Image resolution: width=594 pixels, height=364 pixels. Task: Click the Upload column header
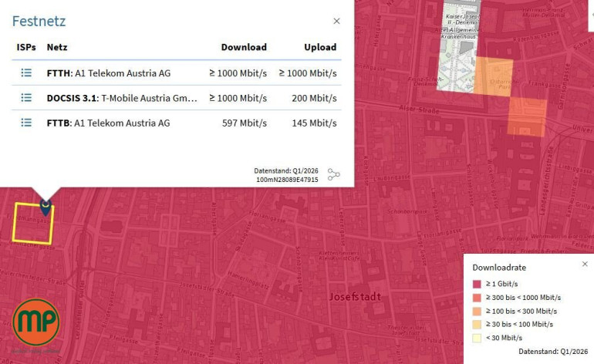320,47
